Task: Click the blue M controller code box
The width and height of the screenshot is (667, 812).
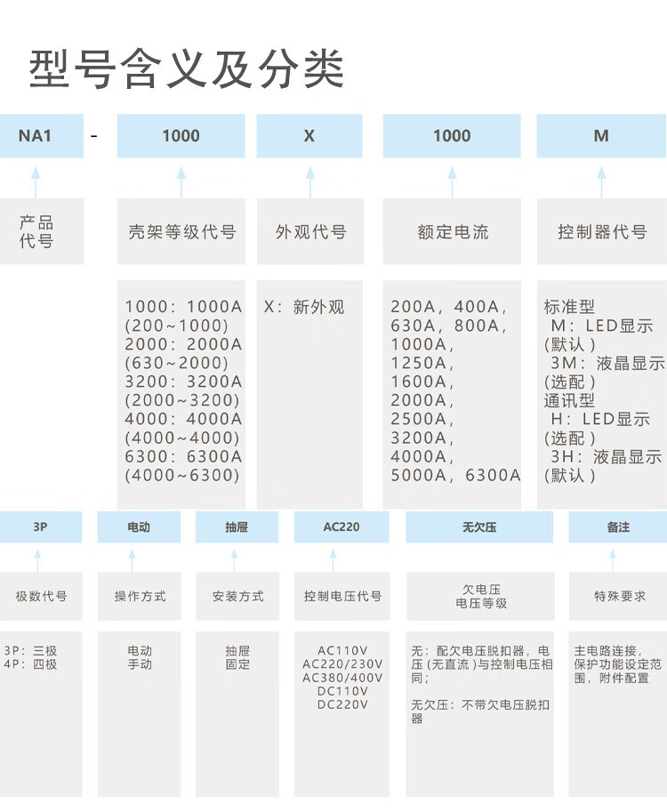Action: (602, 136)
